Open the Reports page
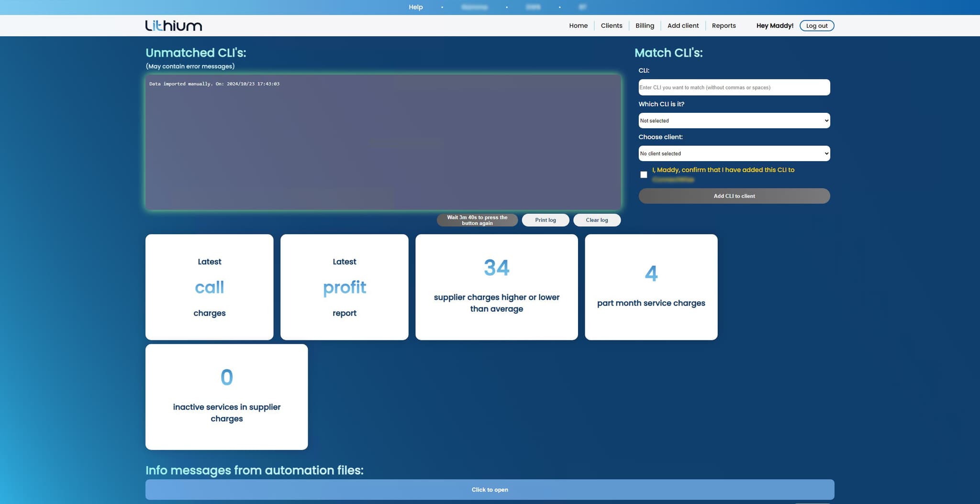Image resolution: width=980 pixels, height=504 pixels. [x=724, y=25]
